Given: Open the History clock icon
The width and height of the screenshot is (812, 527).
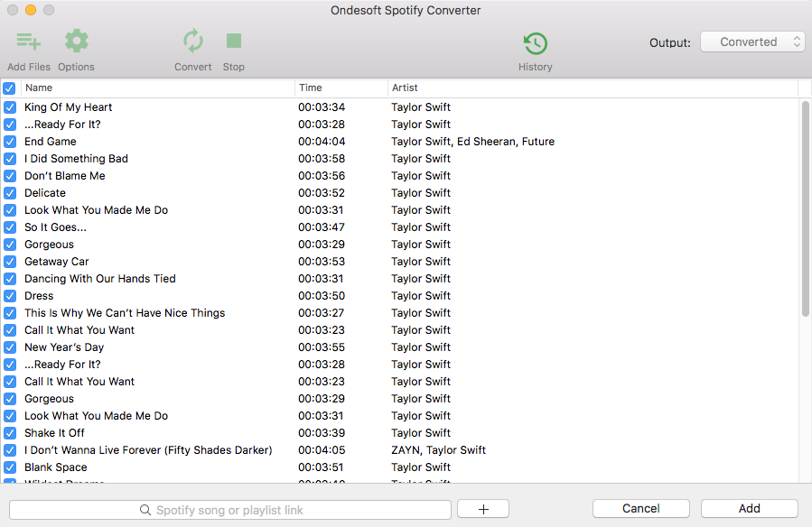Looking at the screenshot, I should click(536, 43).
